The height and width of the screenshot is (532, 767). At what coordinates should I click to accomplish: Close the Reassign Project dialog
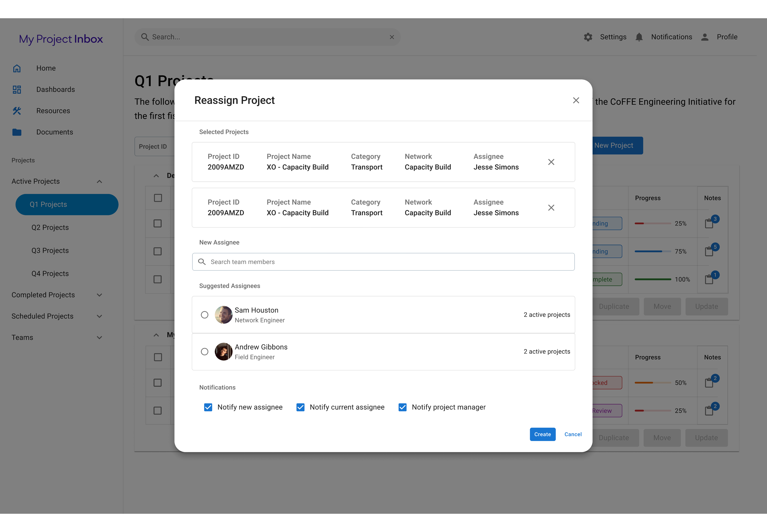point(576,100)
